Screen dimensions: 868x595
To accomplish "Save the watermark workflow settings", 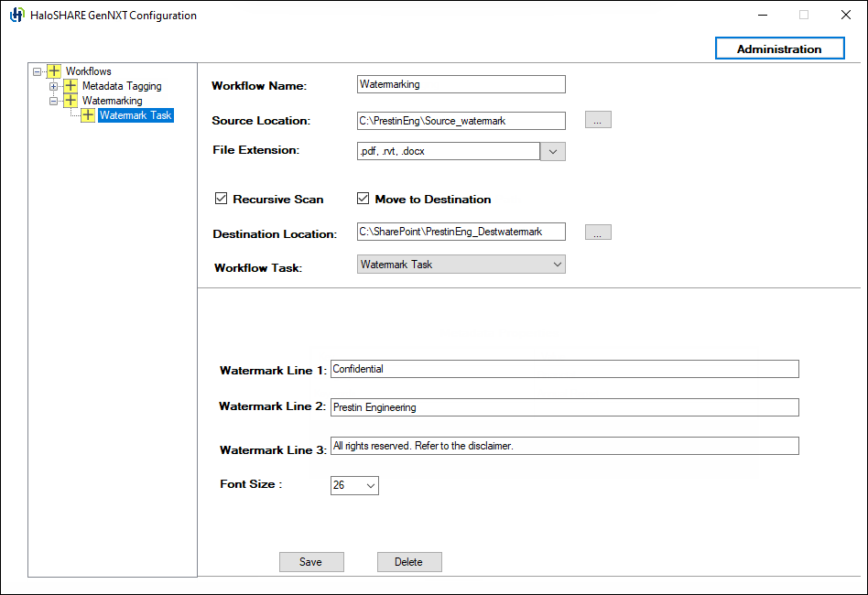I will tap(311, 562).
